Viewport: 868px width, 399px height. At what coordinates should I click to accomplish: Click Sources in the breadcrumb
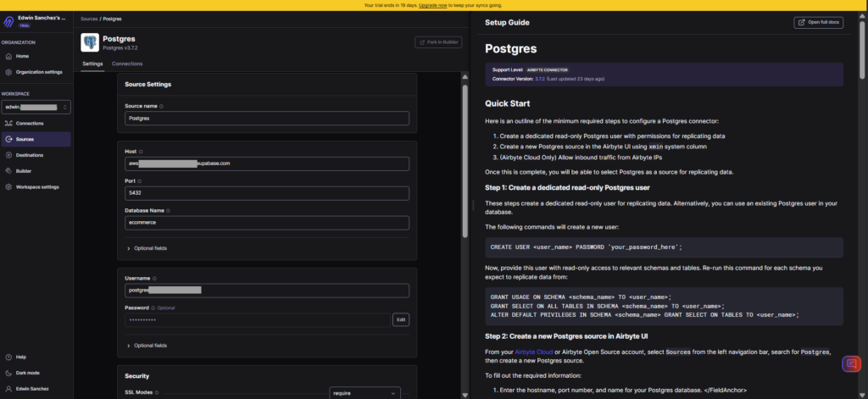(x=89, y=19)
